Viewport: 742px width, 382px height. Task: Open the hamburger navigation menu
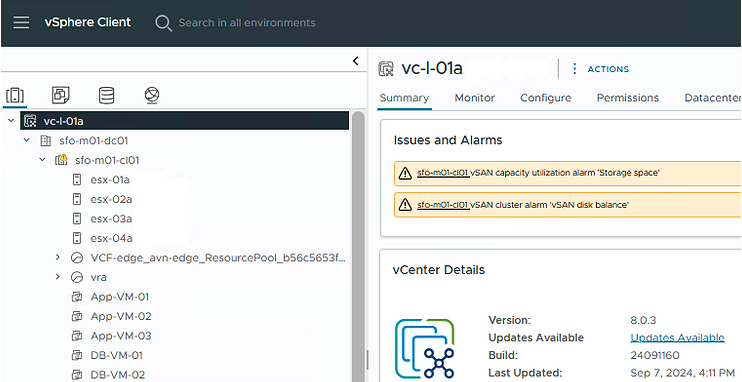(21, 22)
